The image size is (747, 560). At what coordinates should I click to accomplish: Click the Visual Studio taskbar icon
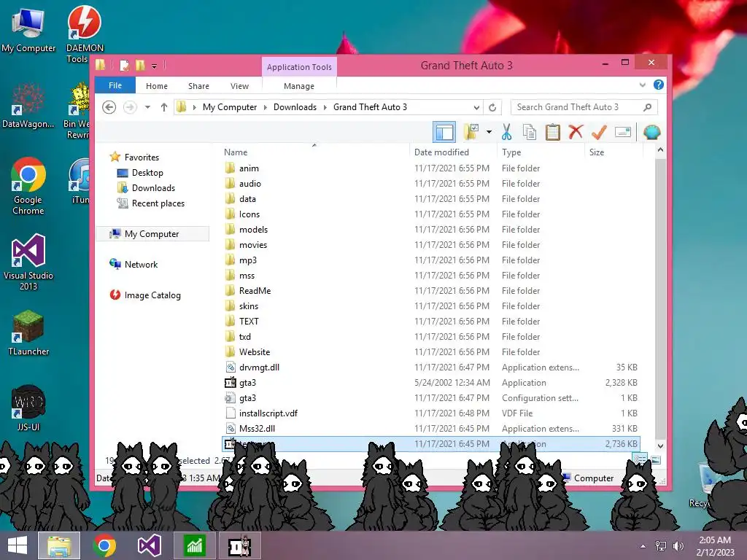coord(149,545)
